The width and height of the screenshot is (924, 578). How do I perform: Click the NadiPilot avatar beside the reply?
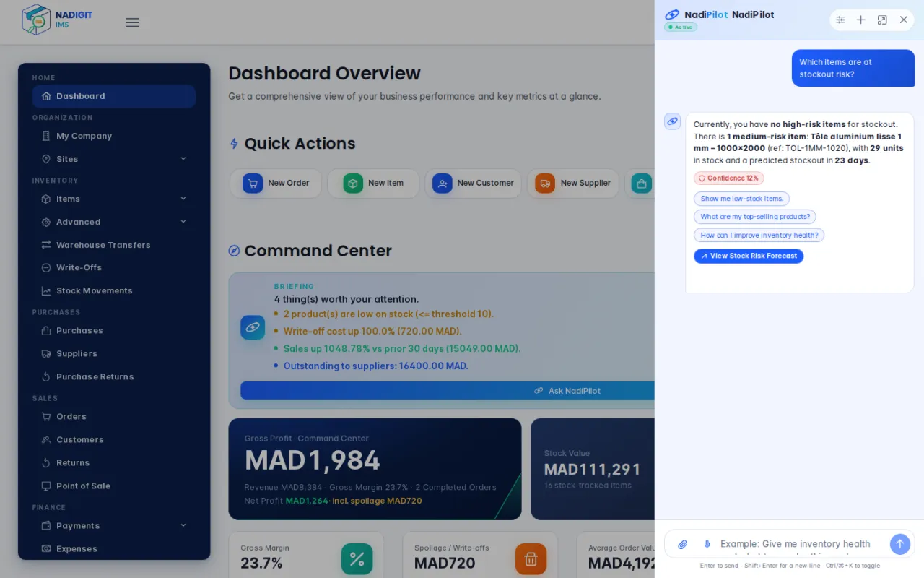(x=673, y=121)
